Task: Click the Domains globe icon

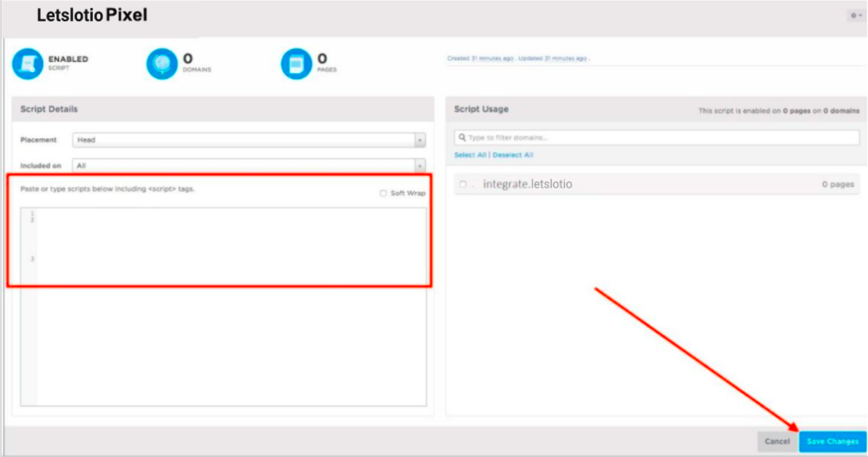Action: coord(162,64)
